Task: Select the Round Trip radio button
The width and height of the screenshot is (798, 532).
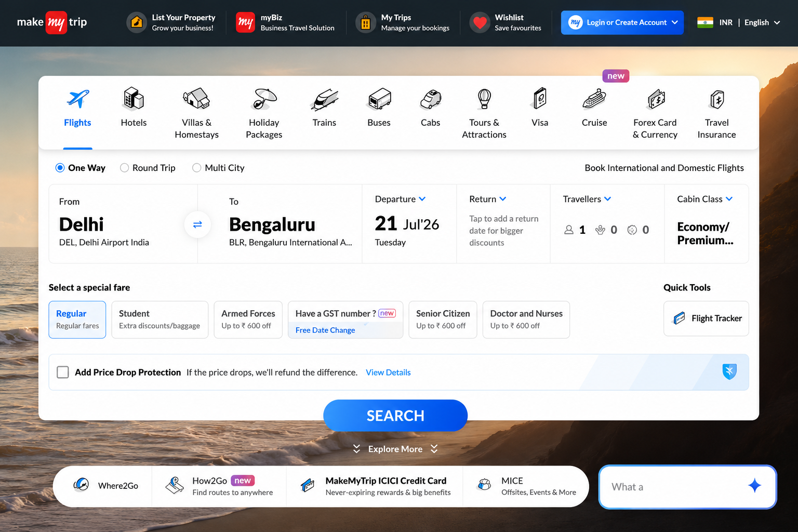Action: (124, 168)
